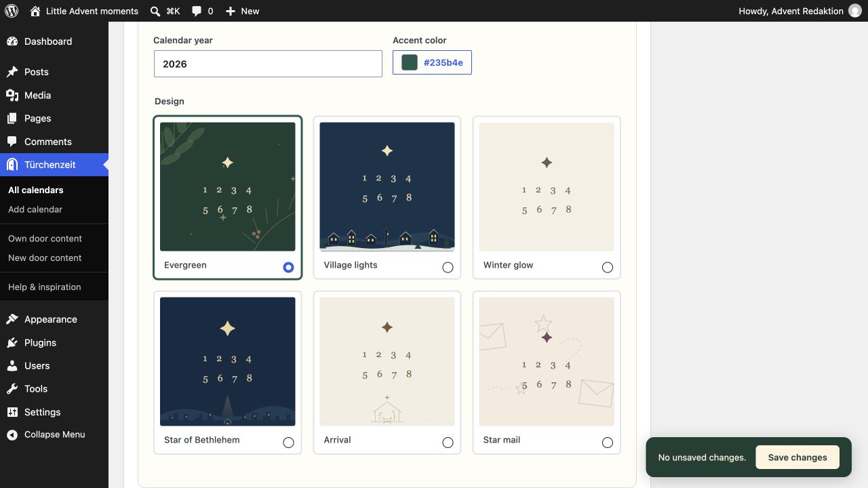Click the Calendar year input field
The width and height of the screenshot is (868, 488).
coord(268,64)
